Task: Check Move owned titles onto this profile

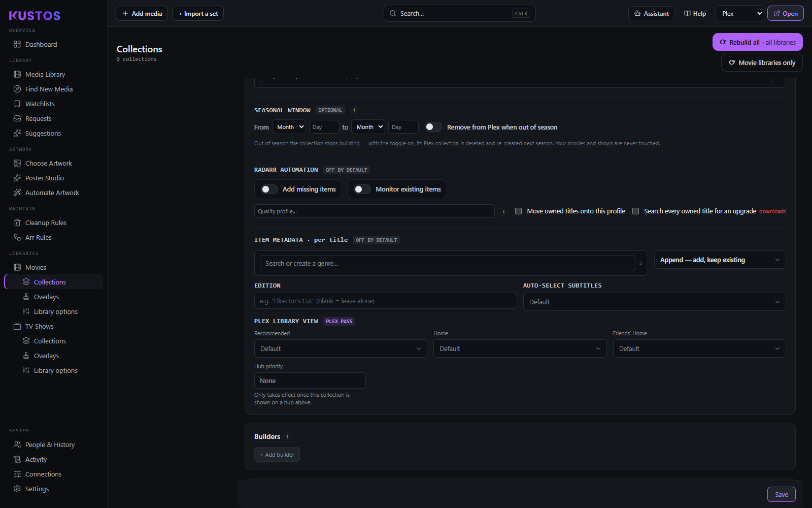Action: pos(518,211)
